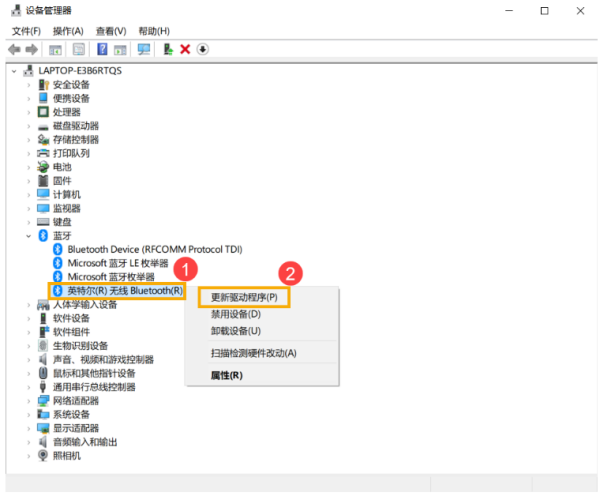Open 属性(R) from context menu
This screenshot has height=496, width=600.
tap(226, 375)
